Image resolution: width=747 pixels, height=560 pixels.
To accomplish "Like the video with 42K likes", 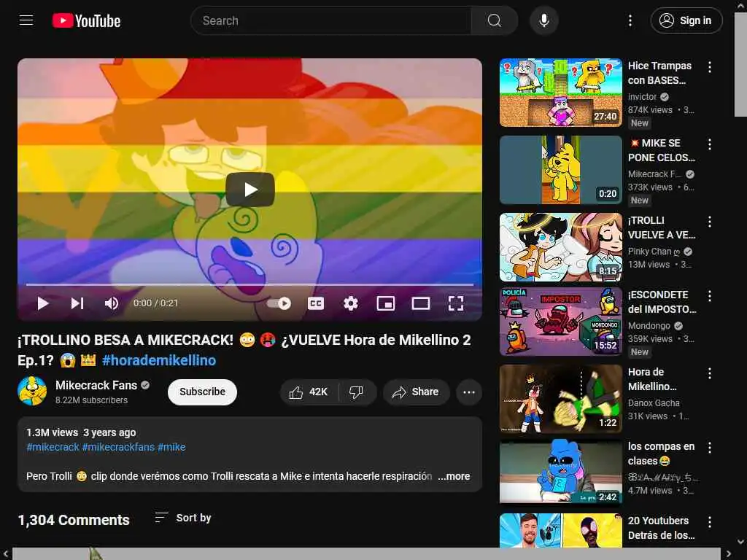I will (x=309, y=392).
